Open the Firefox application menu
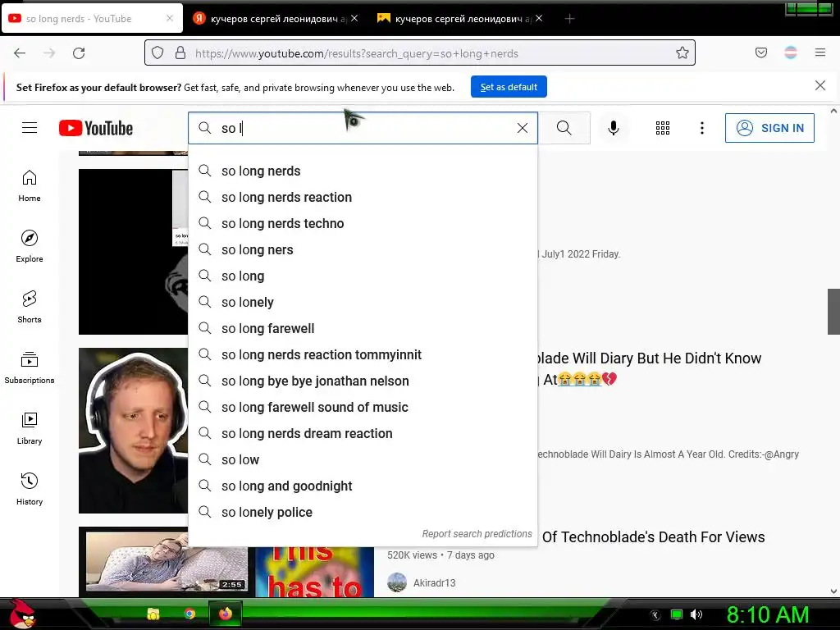This screenshot has width=840, height=630. click(x=820, y=52)
